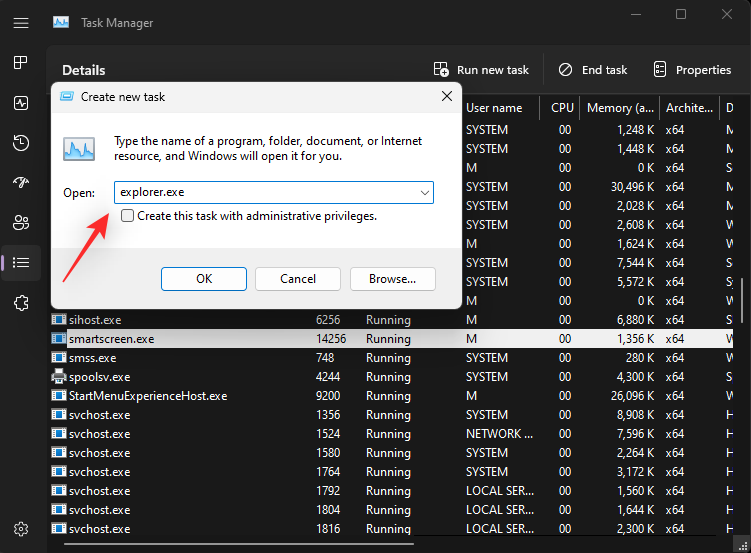Viewport: 751px width, 553px height.
Task: Open the Performance page icon
Action: coord(21,103)
